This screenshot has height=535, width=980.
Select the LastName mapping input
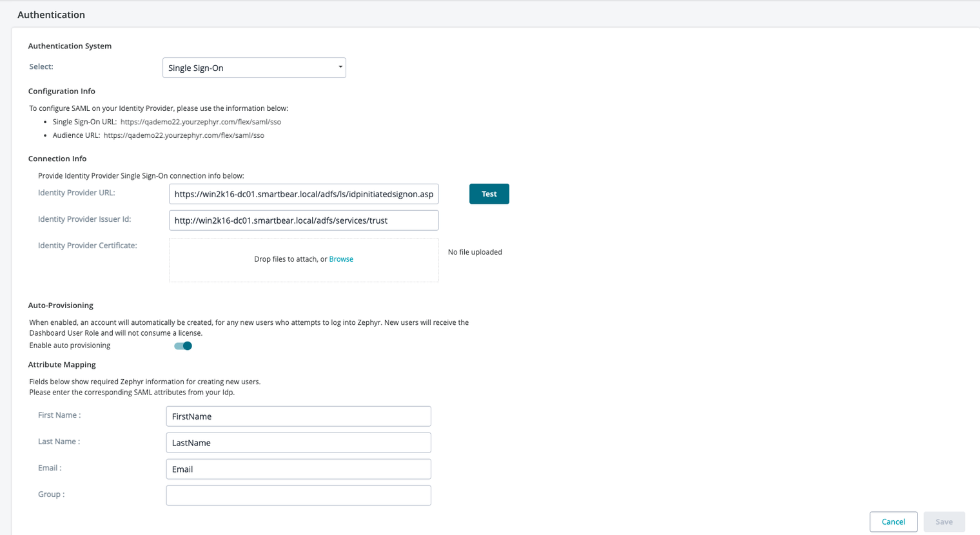point(298,442)
